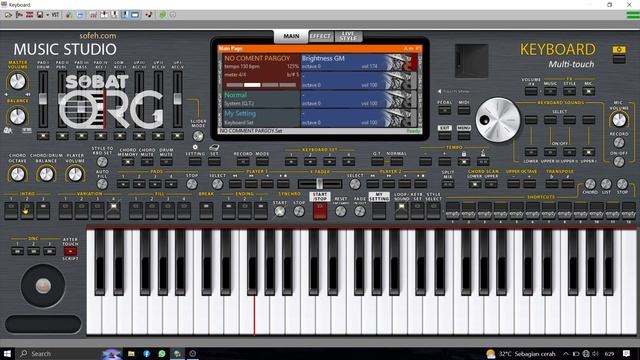The image size is (640, 360).
Task: Click the Setting button under gear icon
Action: (x=195, y=162)
